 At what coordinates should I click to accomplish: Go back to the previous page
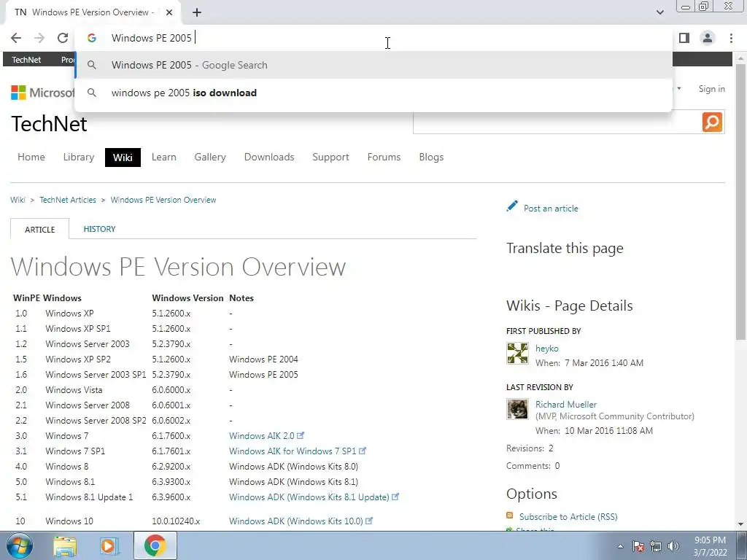pos(16,38)
